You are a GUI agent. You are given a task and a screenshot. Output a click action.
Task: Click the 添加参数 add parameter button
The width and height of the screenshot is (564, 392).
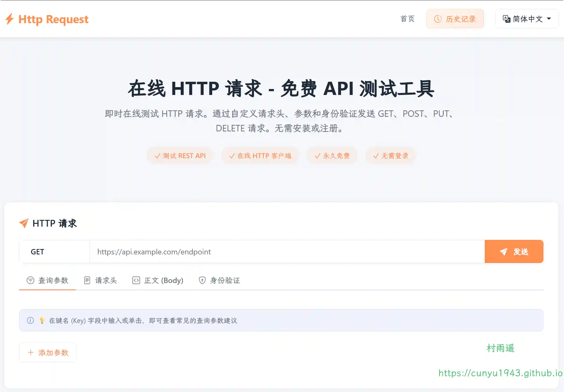(48, 352)
